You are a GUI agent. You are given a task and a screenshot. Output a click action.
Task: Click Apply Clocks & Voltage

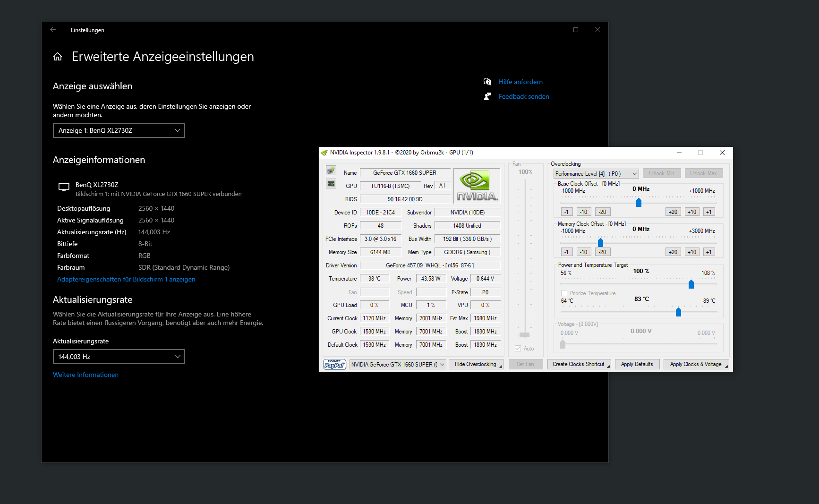696,364
